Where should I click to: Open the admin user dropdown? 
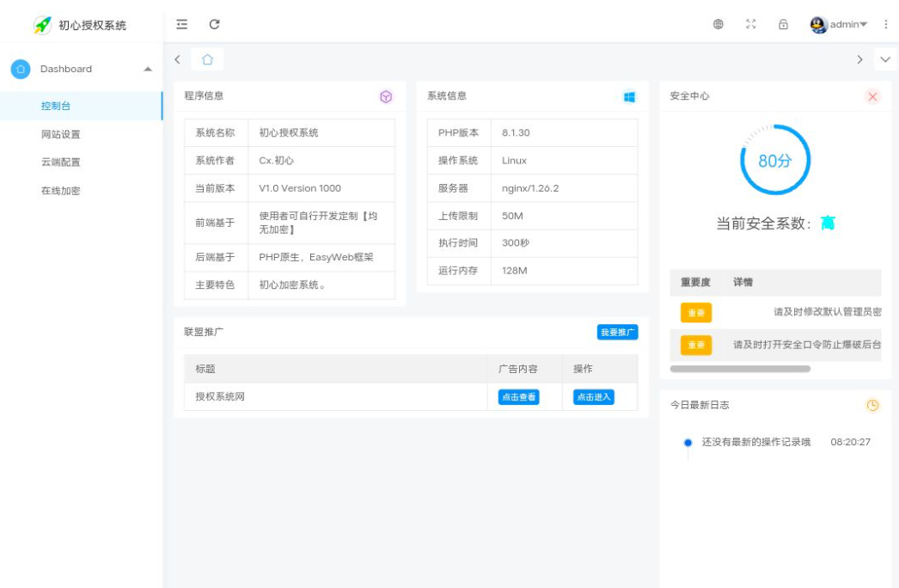[x=839, y=24]
